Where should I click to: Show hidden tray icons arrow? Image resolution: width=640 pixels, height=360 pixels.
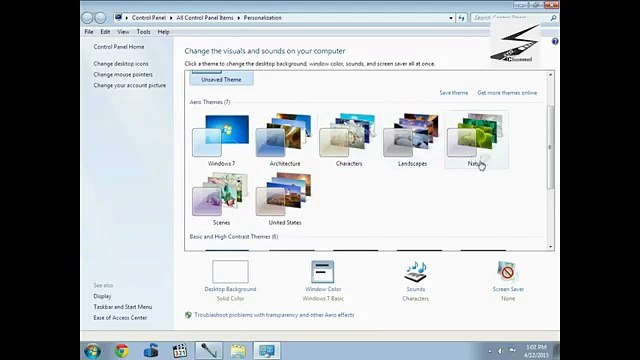click(490, 351)
